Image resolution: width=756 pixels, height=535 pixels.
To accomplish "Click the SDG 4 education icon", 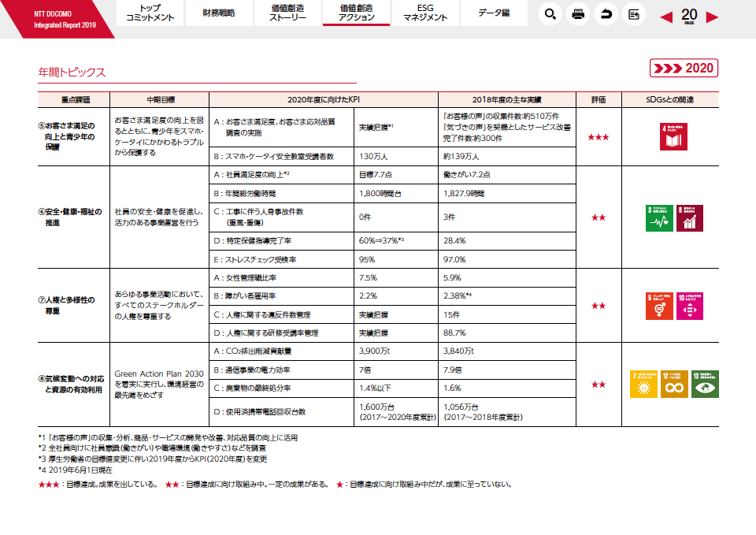I will 673,136.
